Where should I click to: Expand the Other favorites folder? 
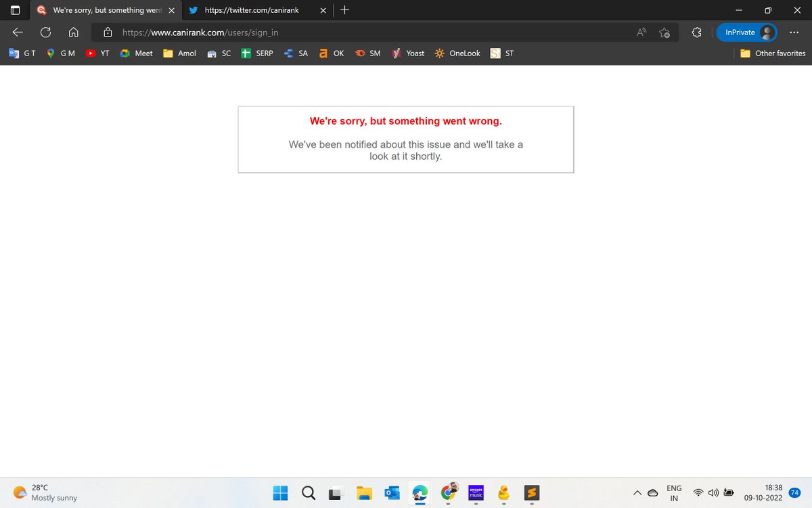pyautogui.click(x=773, y=53)
